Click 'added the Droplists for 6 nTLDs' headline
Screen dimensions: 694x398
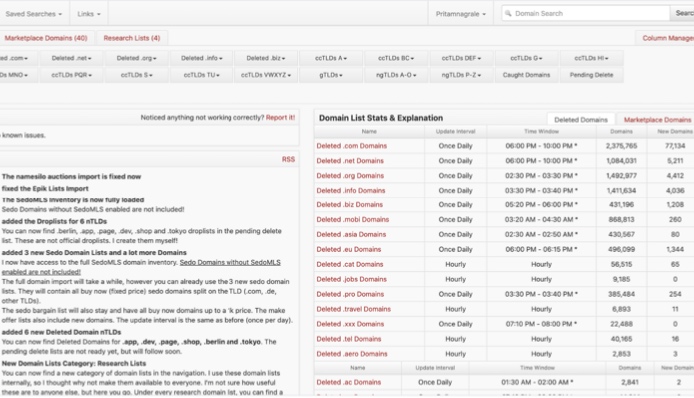(54, 221)
